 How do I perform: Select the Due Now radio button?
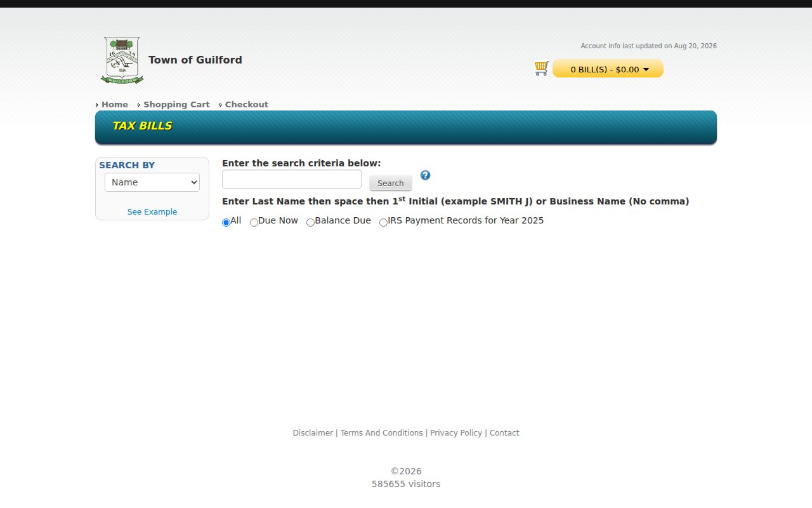click(254, 222)
